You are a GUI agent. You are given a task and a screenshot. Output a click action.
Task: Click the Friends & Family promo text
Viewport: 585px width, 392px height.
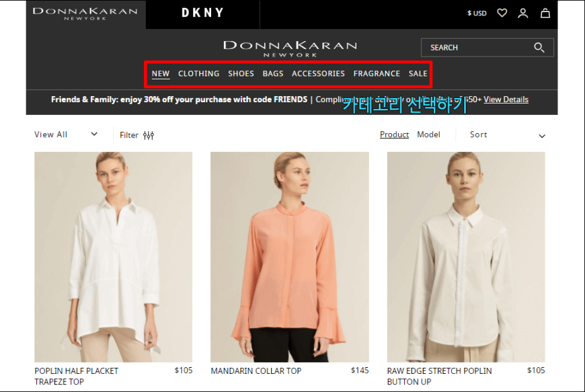(x=179, y=100)
